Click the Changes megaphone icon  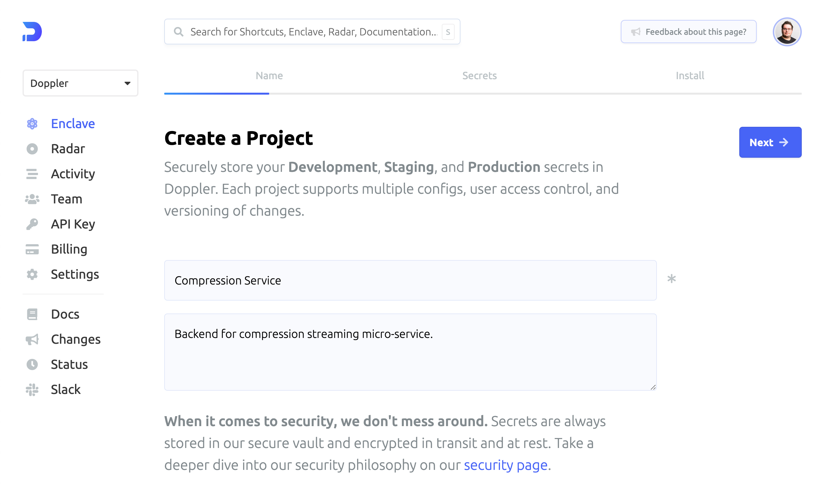[x=32, y=340]
